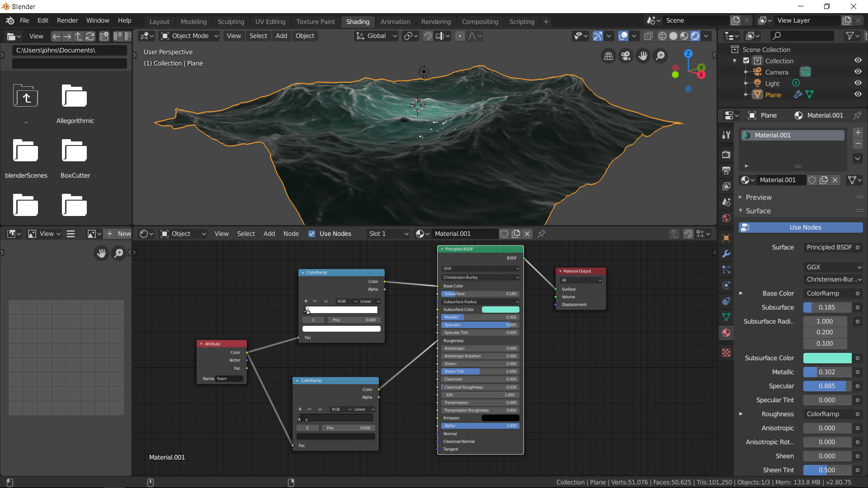Open the Object Mode dropdown

190,36
